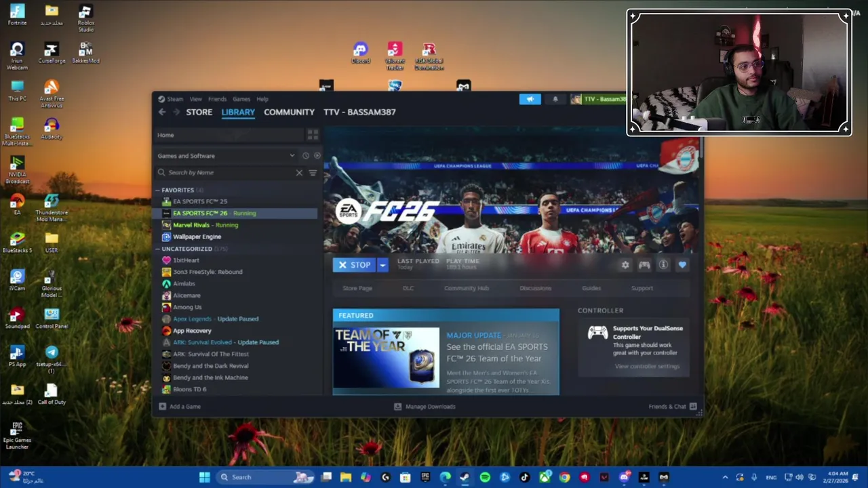Toggle the ready-to-play filter icon
The image size is (868, 488).
[x=317, y=156]
